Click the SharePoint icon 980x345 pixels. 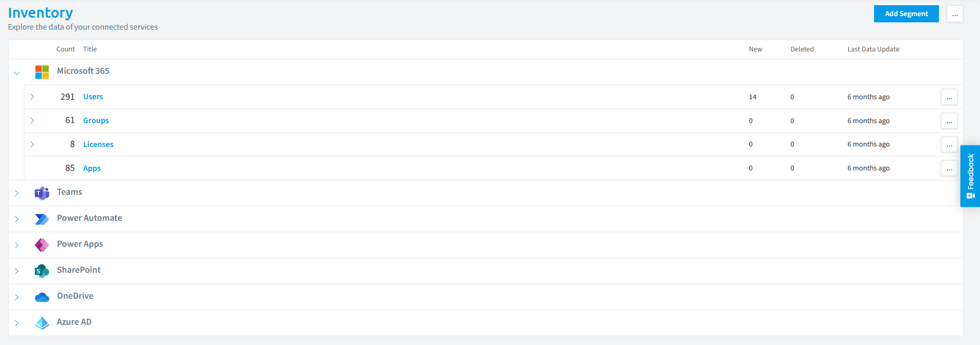42,271
